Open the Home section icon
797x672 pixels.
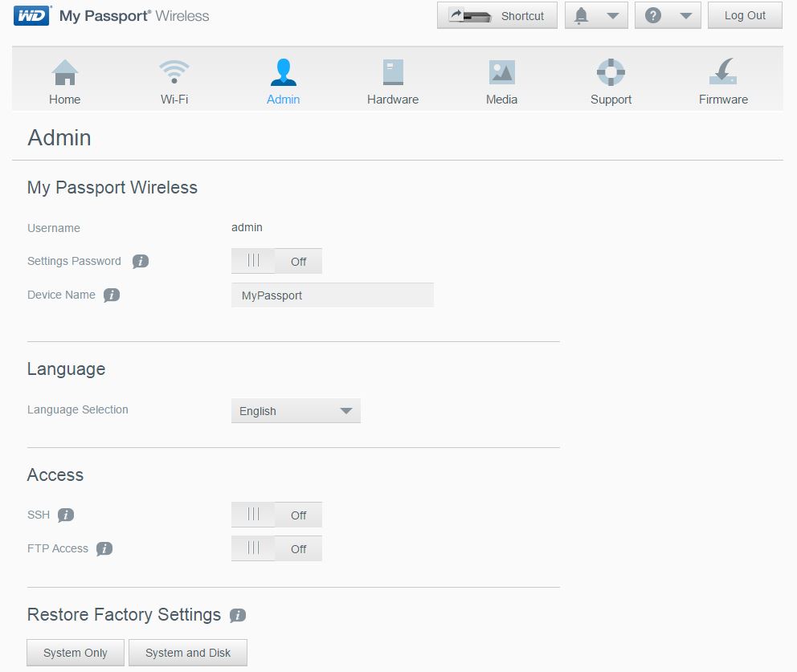pos(64,72)
